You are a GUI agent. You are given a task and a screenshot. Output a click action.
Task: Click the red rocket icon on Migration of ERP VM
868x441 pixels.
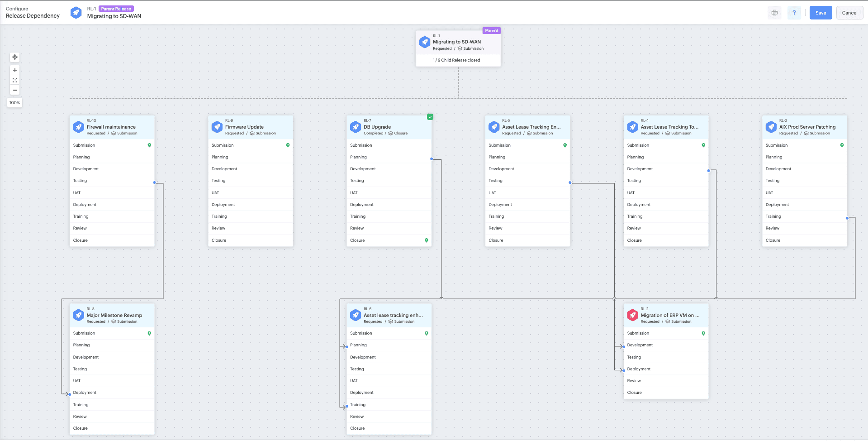click(632, 315)
